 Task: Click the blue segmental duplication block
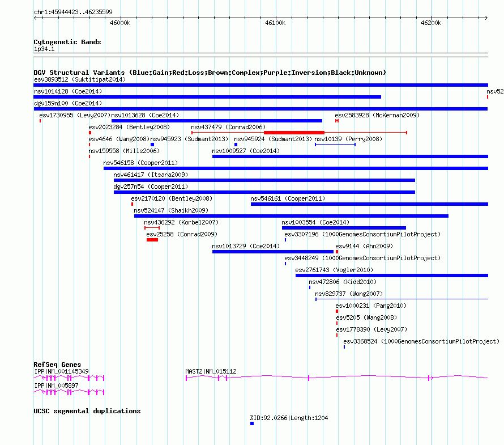pos(252,423)
